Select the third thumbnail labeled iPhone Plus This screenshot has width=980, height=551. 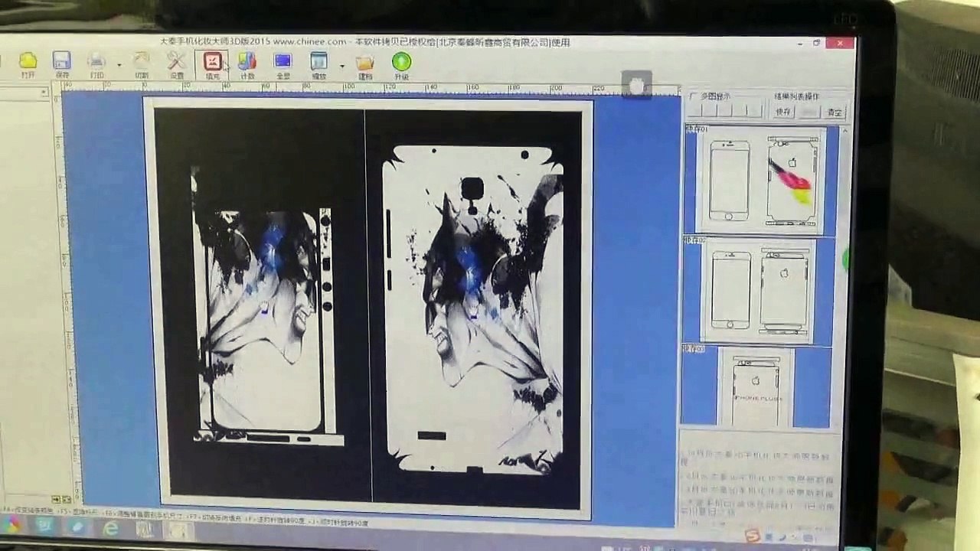pyautogui.click(x=756, y=387)
